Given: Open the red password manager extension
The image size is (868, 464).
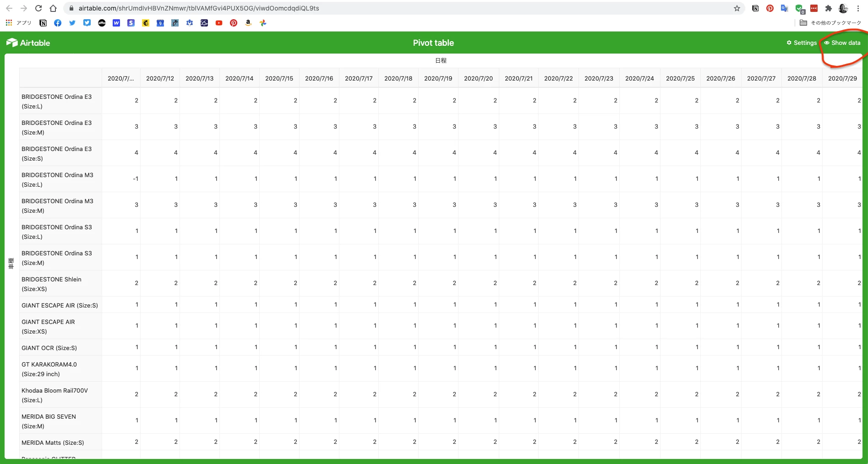Looking at the screenshot, I should pos(814,8).
